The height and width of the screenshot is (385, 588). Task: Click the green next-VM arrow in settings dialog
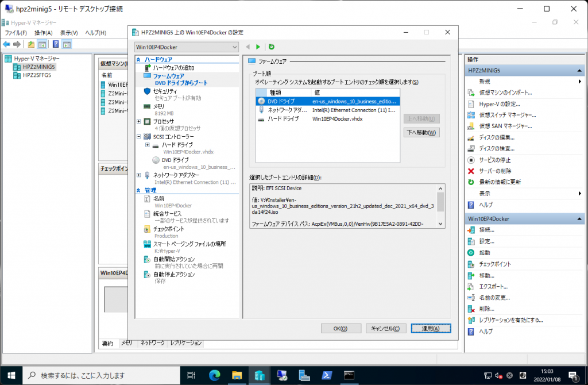coord(258,47)
